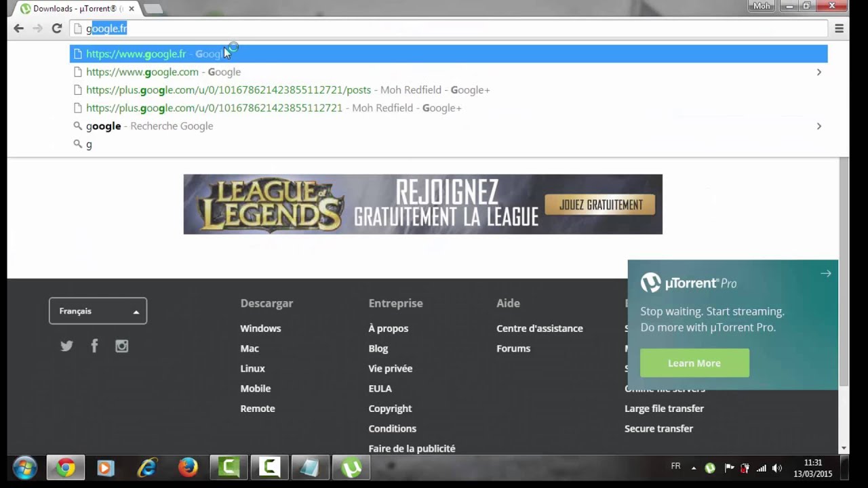Open Firefox from the taskbar

188,468
